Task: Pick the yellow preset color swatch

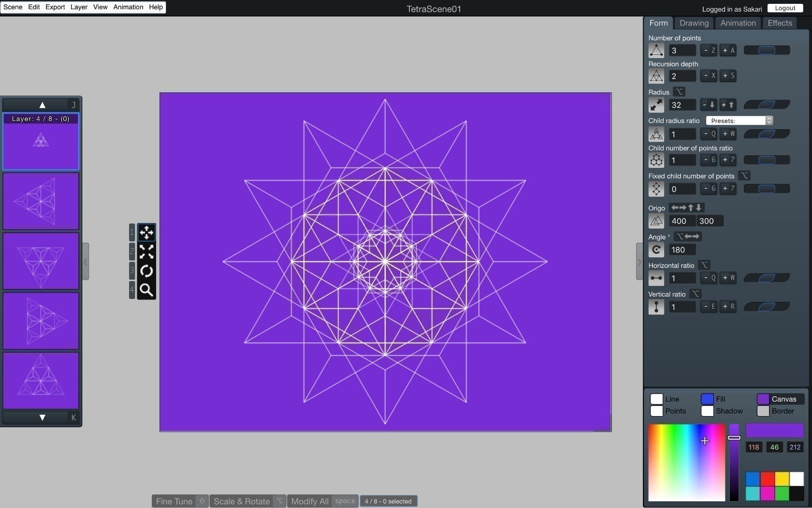Action: tap(782, 479)
